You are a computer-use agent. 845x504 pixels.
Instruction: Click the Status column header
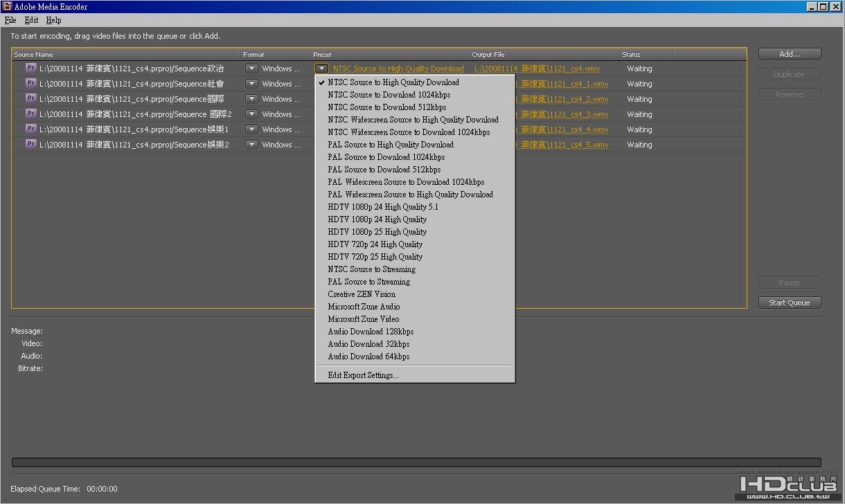click(x=646, y=54)
